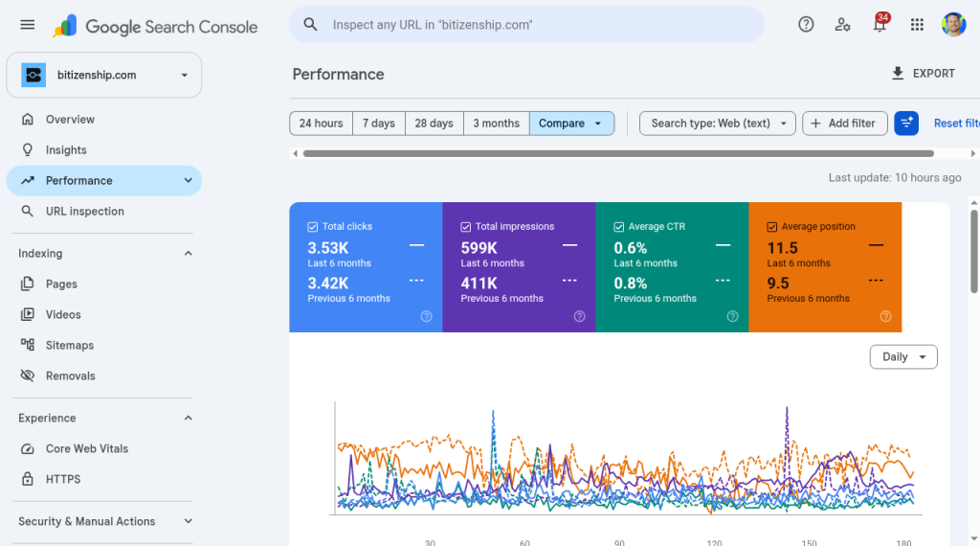
Task: Open the Removals page
Action: 103,375
